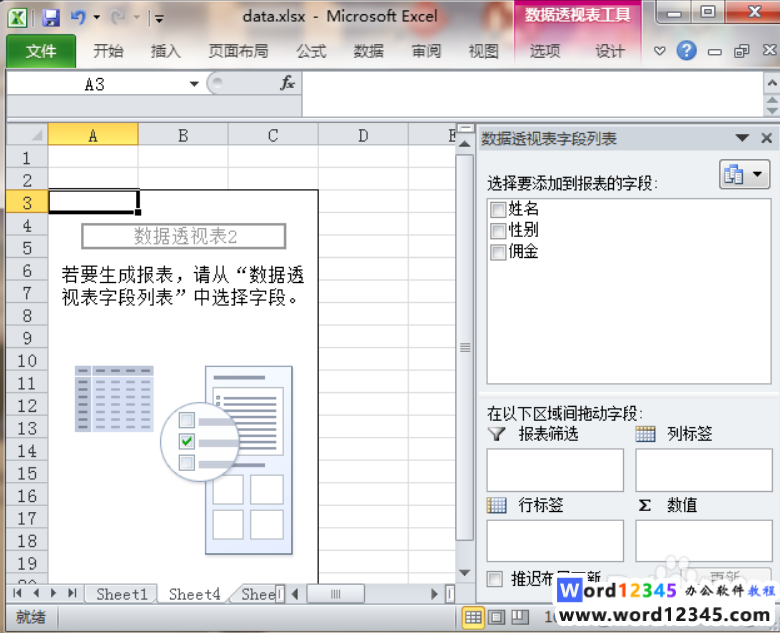
Task: Open the 文件 tab
Action: [x=41, y=51]
